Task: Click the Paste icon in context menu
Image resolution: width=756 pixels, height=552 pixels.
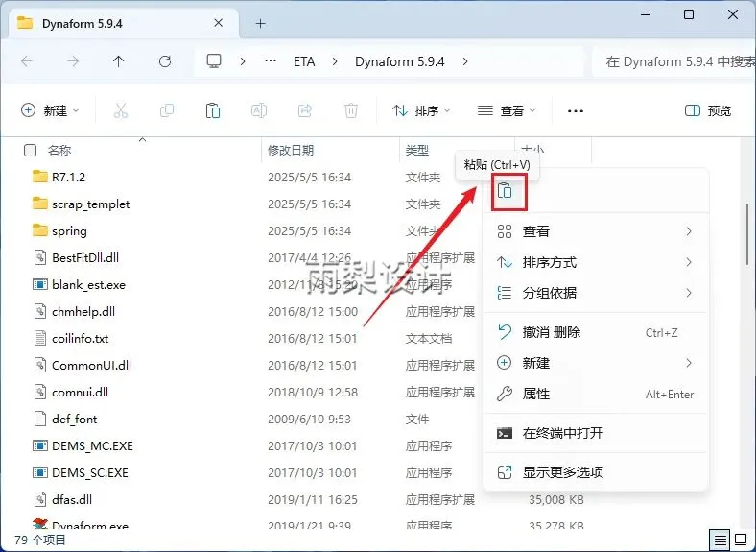Action: (505, 191)
